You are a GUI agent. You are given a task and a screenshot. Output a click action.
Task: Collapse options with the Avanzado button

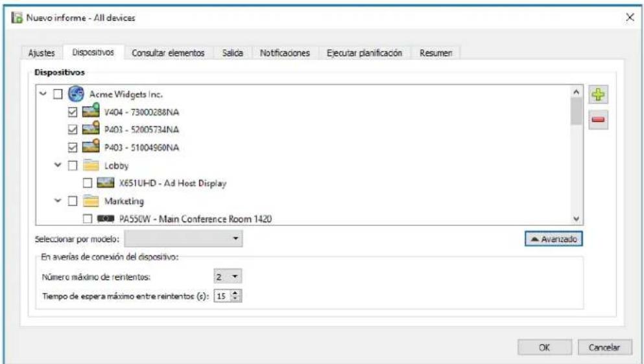pos(554,239)
